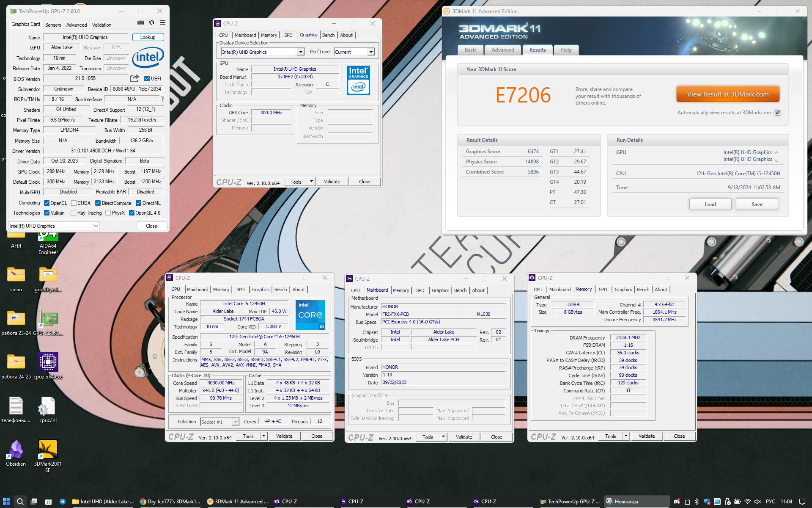
Task: Open GPU-Z.2.60... desktop shortcut
Action: [48, 323]
